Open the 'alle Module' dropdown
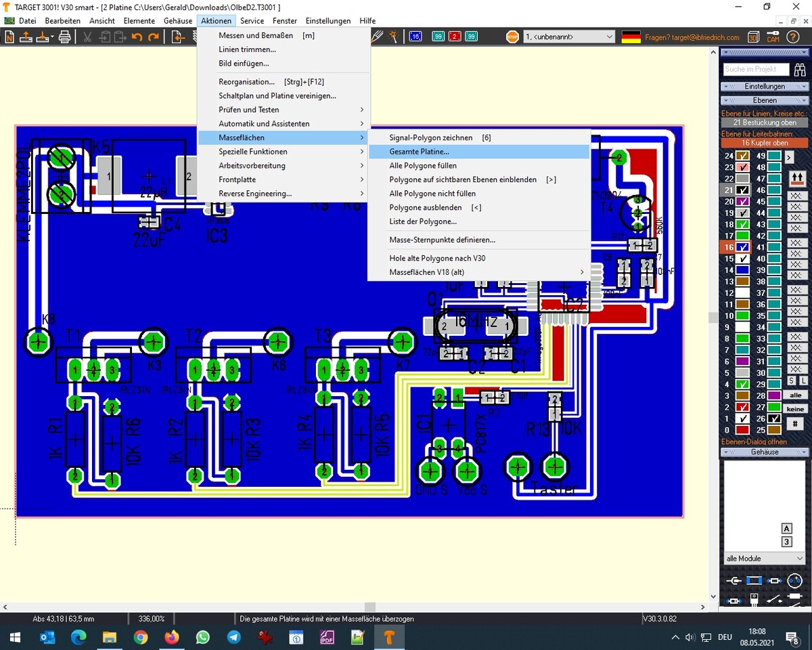812x650 pixels. 765,559
